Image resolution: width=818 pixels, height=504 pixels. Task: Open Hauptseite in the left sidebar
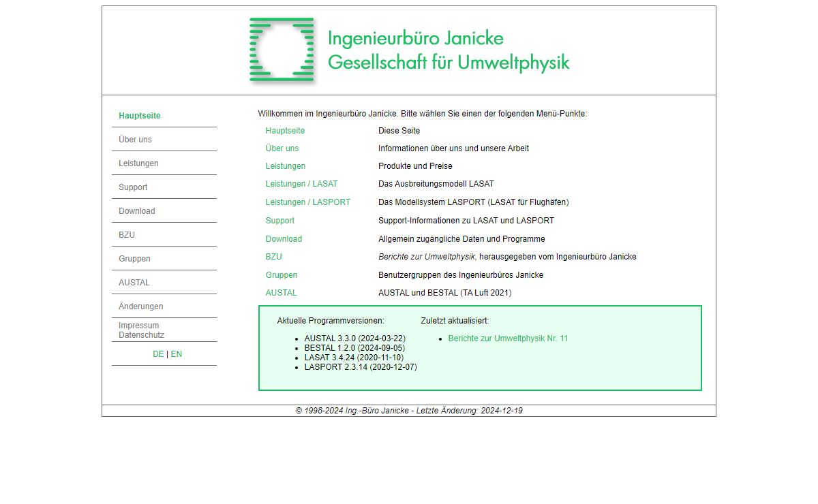pyautogui.click(x=140, y=116)
